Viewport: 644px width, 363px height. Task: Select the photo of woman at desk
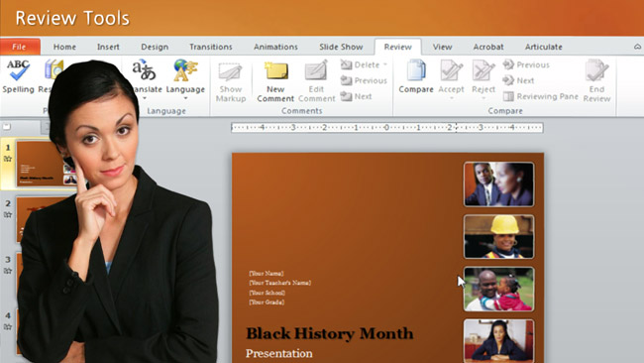point(498,340)
